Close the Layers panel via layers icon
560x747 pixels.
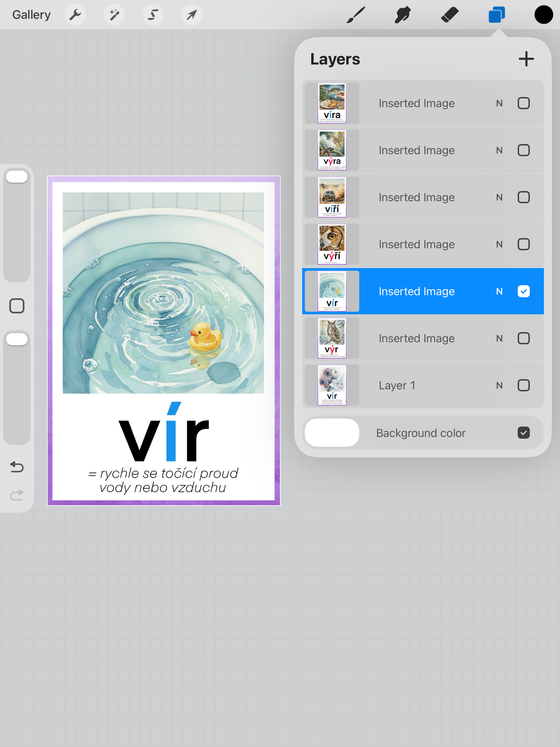click(497, 15)
